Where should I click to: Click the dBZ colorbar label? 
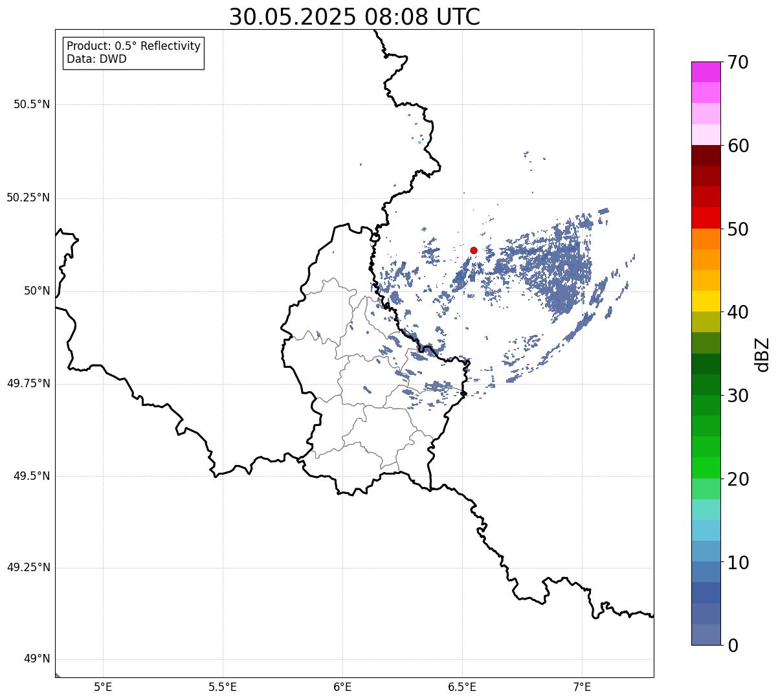[x=762, y=354]
